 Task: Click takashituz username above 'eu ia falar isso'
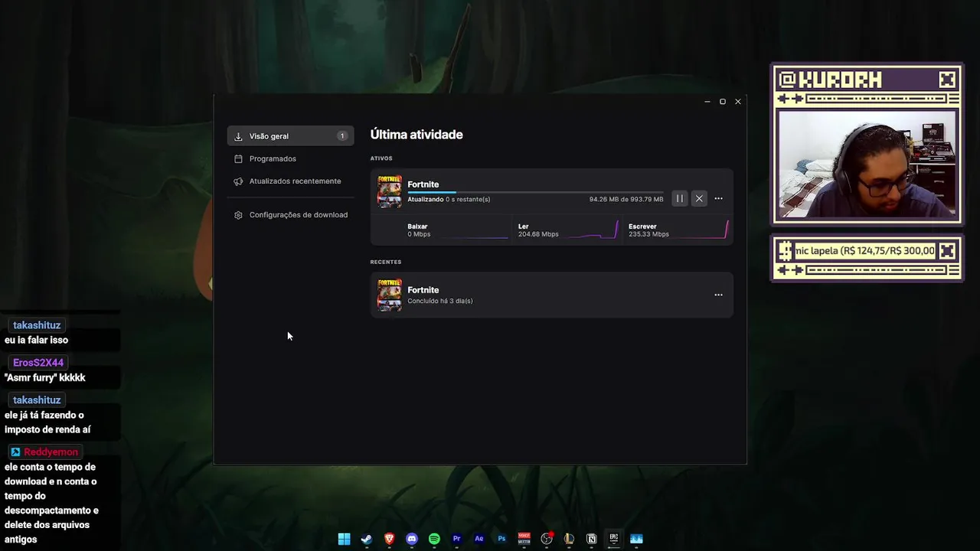tap(37, 325)
